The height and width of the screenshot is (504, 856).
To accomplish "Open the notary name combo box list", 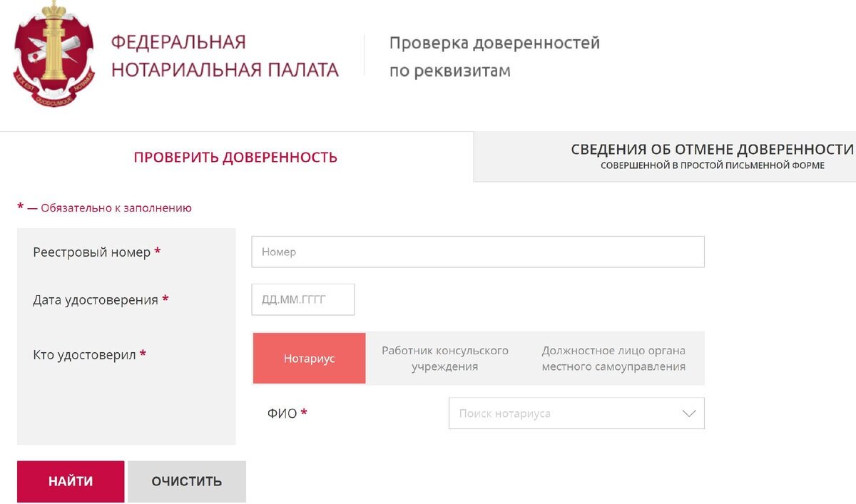I will pyautogui.click(x=576, y=413).
